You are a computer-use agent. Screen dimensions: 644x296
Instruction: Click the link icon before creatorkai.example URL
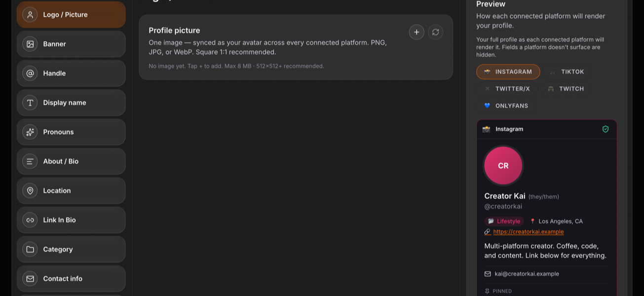487,232
